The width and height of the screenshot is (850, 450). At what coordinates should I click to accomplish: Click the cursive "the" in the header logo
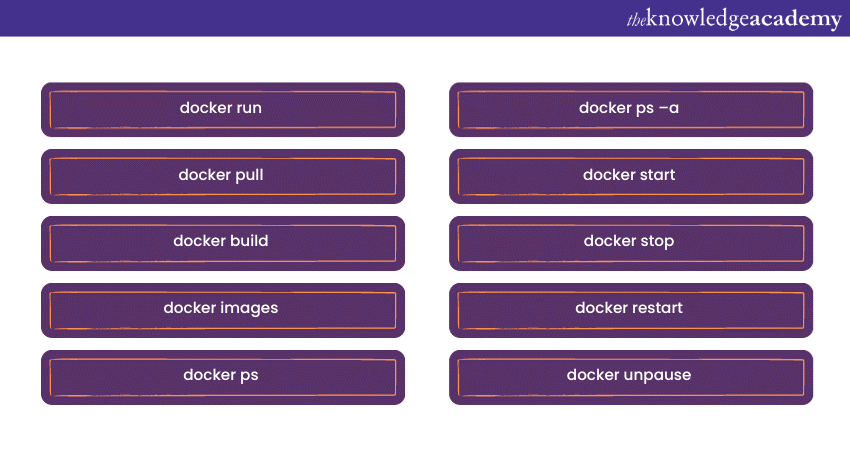pyautogui.click(x=635, y=19)
